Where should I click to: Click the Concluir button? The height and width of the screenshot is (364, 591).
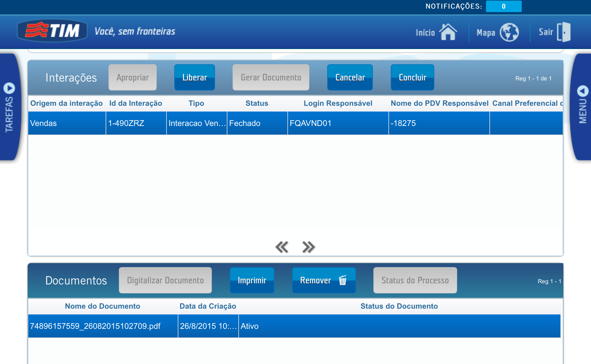[x=412, y=78]
